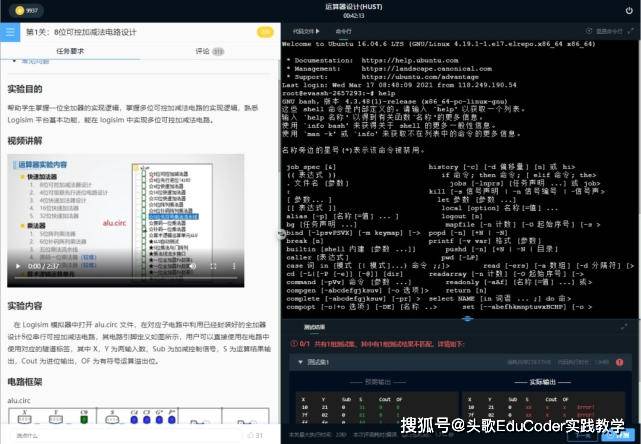
Task: Click the 实验内容 heading
Action: tap(25, 306)
